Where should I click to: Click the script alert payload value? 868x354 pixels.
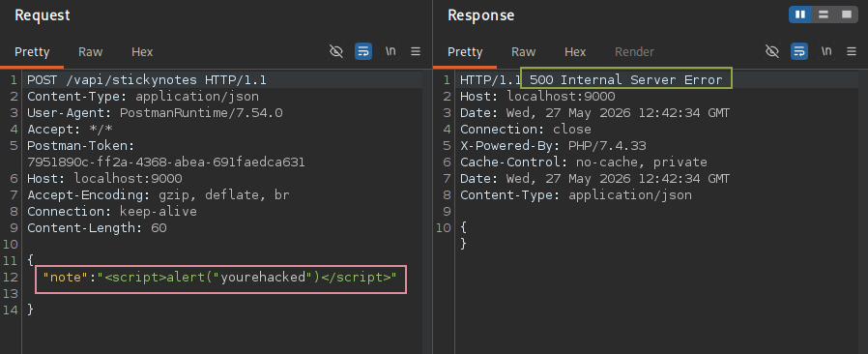tap(247, 277)
